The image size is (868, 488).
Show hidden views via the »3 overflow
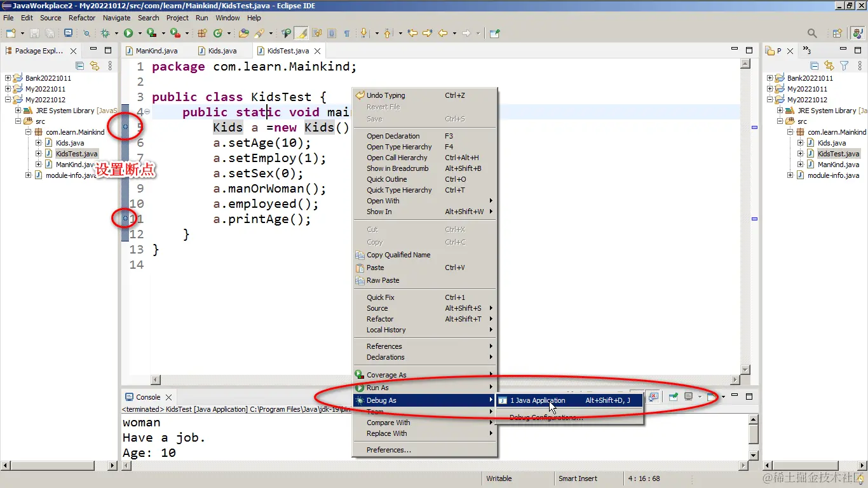807,50
